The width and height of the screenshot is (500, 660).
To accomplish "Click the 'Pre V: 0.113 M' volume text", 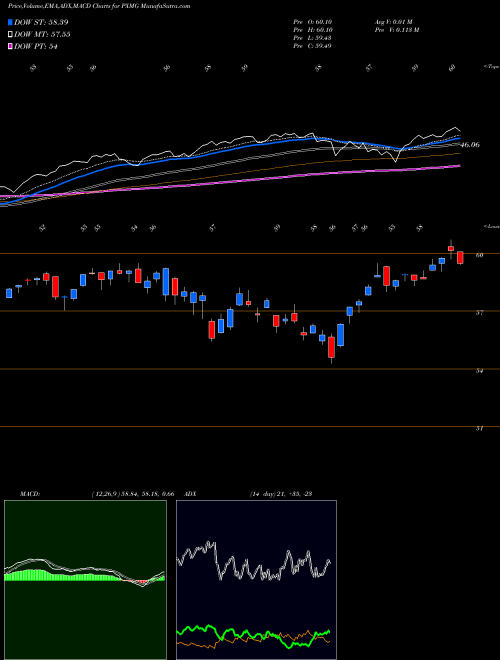I will (396, 30).
